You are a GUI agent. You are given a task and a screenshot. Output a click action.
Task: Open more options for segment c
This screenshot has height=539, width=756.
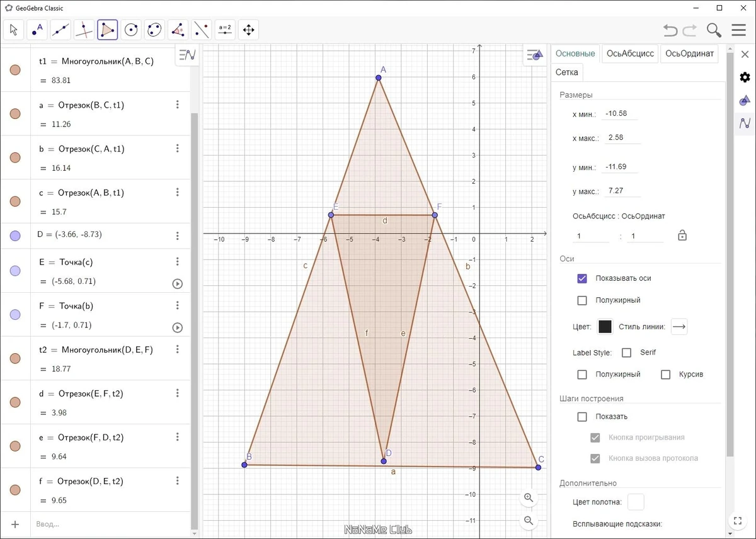[x=178, y=192]
